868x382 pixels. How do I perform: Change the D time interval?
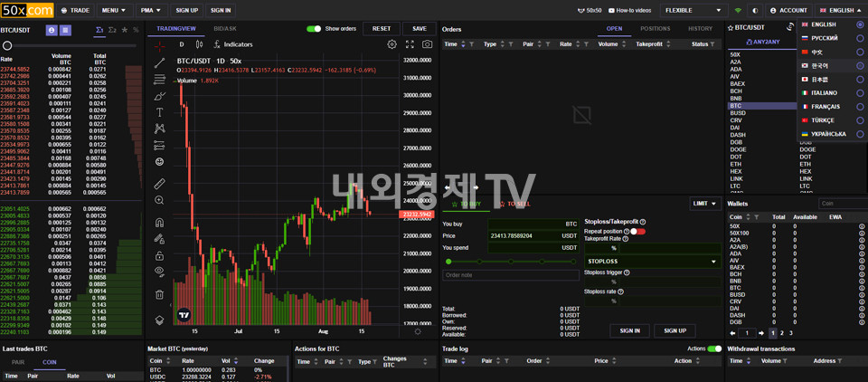(x=182, y=44)
